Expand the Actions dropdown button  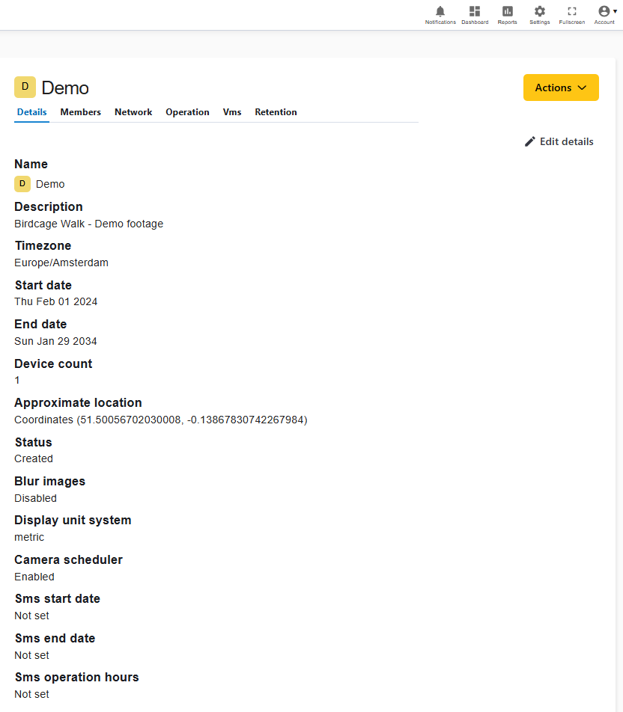point(561,88)
